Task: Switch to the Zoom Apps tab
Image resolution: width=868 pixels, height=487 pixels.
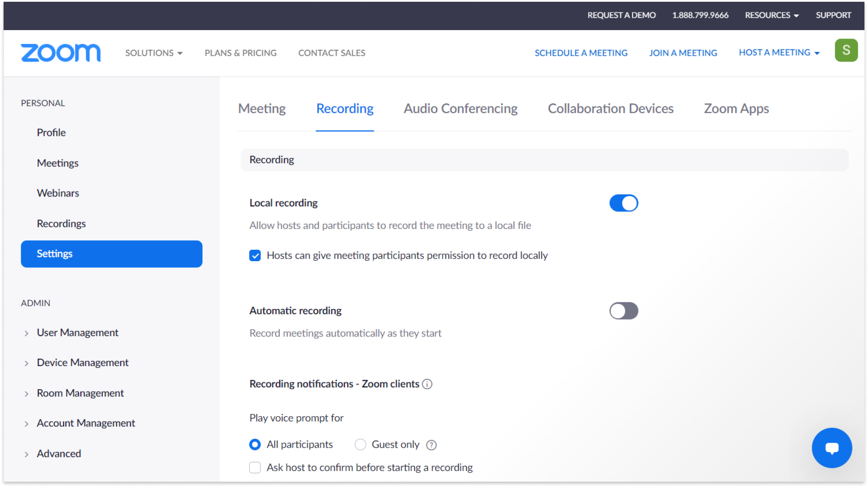Action: [736, 108]
